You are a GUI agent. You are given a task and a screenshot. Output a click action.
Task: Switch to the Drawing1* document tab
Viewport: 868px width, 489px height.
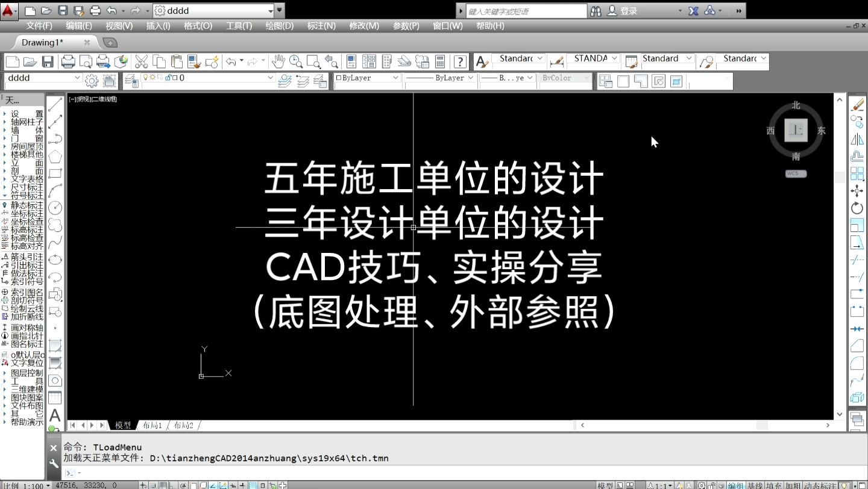click(x=42, y=42)
